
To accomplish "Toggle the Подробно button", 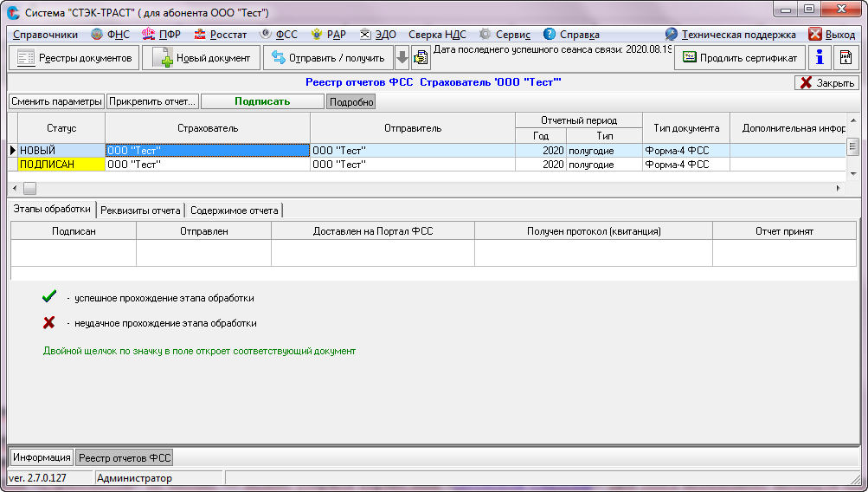I will (x=351, y=102).
